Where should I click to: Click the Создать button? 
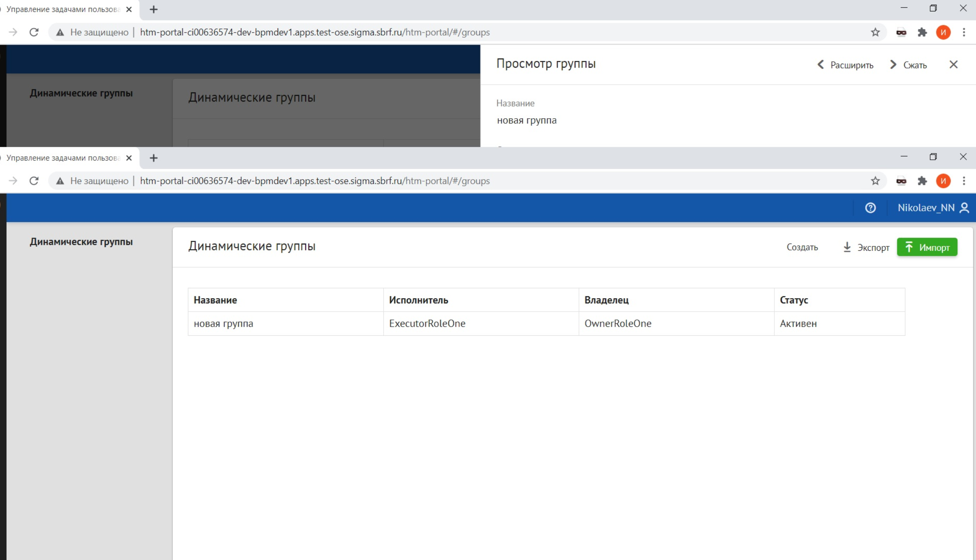point(802,247)
